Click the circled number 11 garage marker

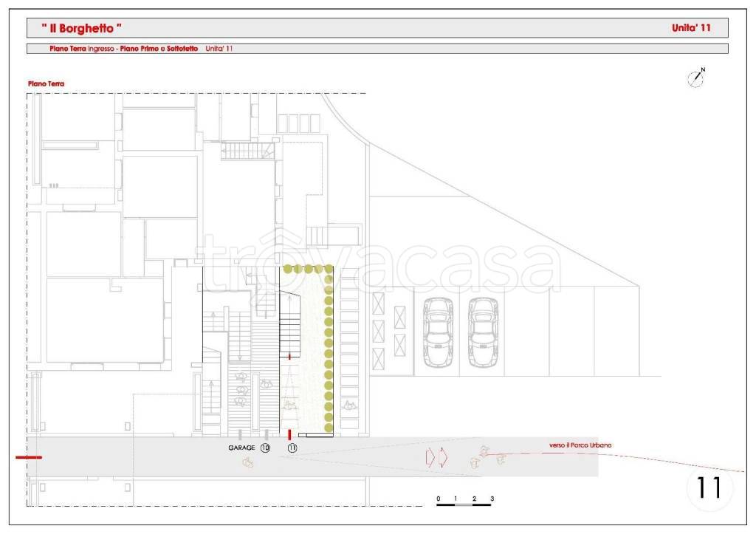coord(292,448)
